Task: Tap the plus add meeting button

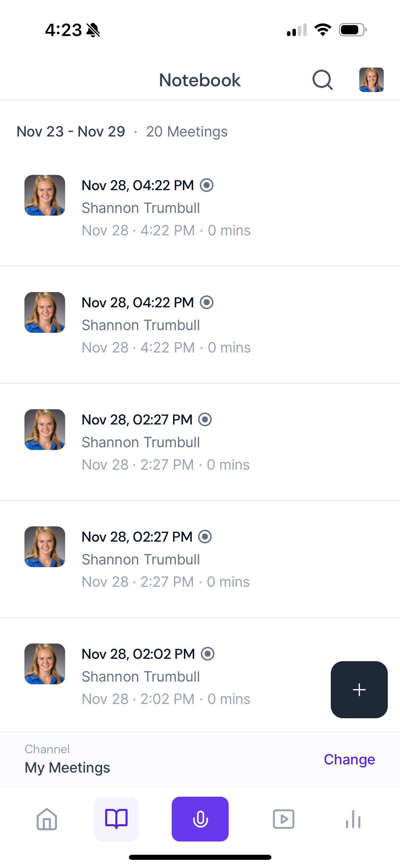Action: 359,690
